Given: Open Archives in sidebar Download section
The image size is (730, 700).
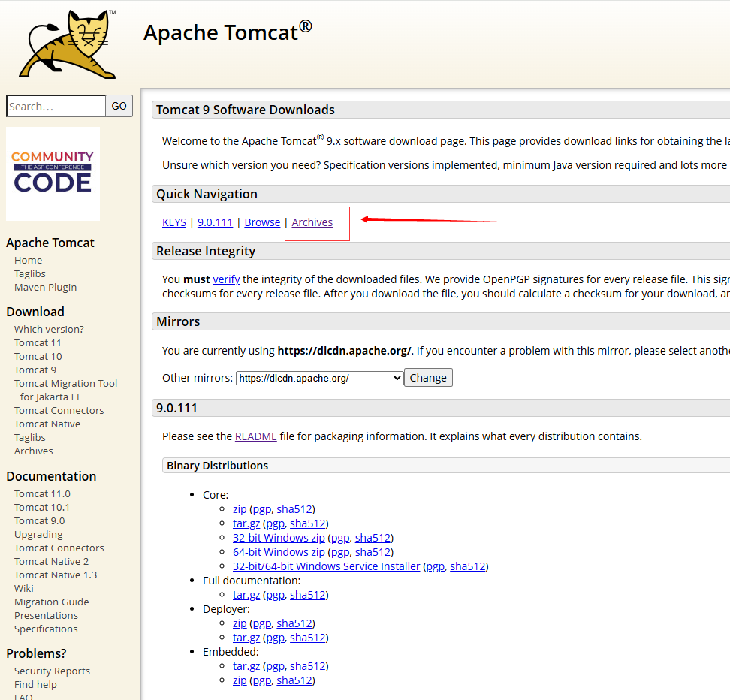Looking at the screenshot, I should 34,451.
